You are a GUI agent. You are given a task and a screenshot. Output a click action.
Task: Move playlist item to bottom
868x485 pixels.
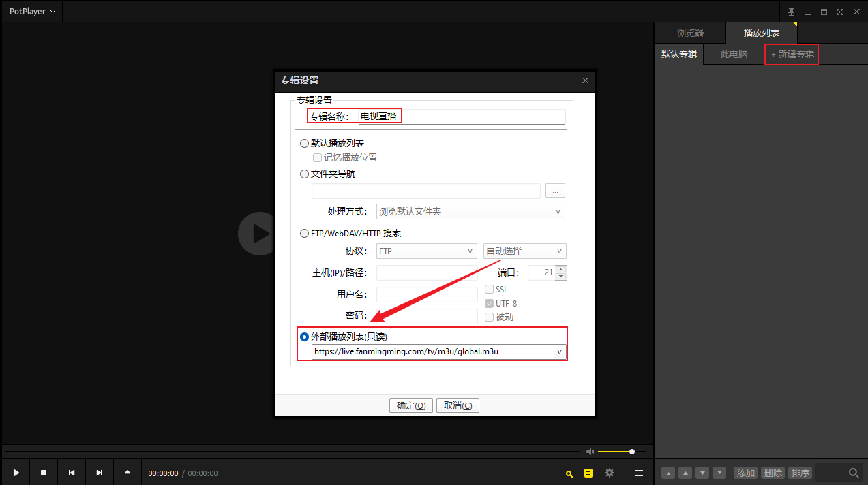click(719, 473)
